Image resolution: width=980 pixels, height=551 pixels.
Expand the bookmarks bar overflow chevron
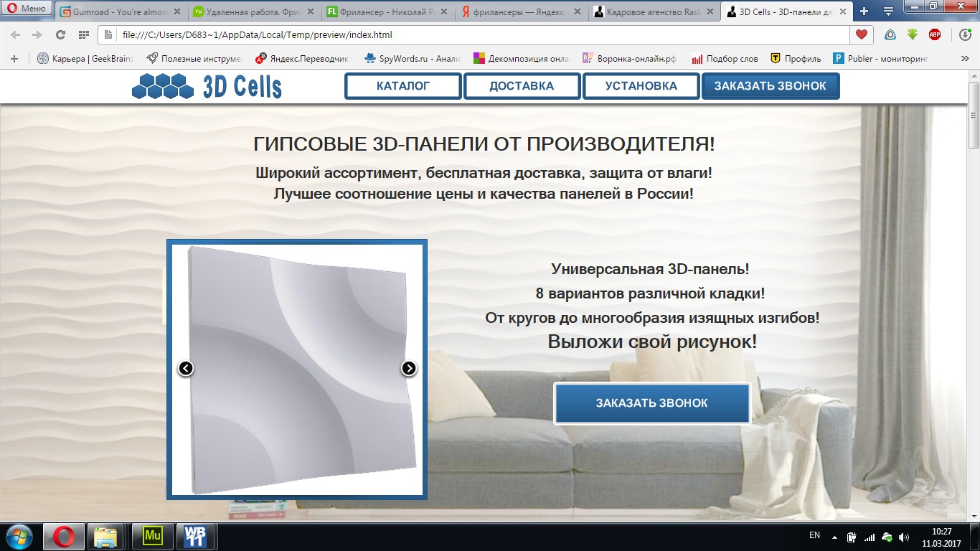pos(963,59)
